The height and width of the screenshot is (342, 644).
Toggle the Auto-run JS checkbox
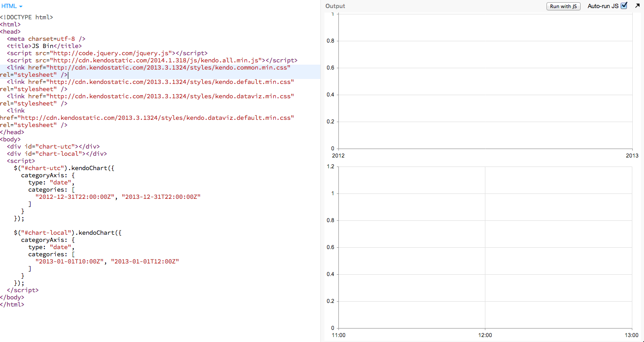click(x=624, y=6)
